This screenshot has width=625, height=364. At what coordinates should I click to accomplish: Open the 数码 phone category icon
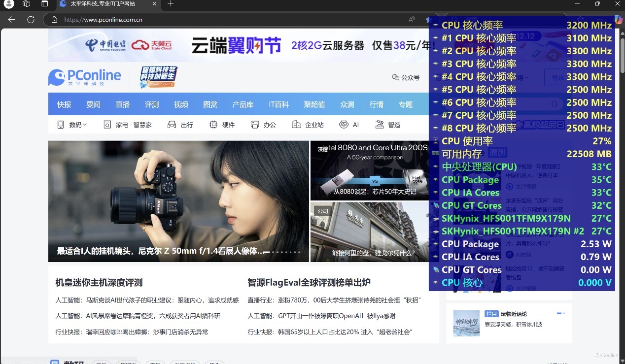tap(61, 125)
